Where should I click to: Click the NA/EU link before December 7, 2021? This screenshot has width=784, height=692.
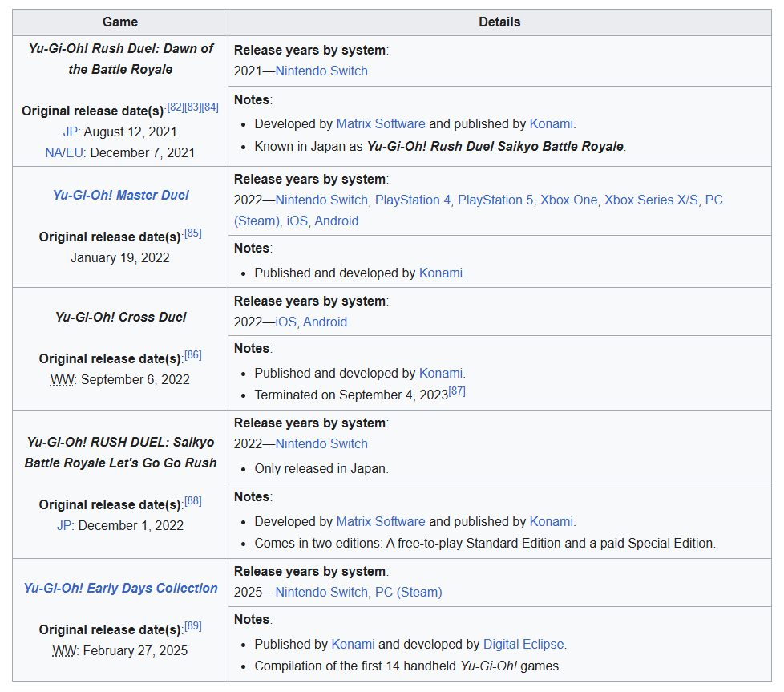(x=64, y=153)
